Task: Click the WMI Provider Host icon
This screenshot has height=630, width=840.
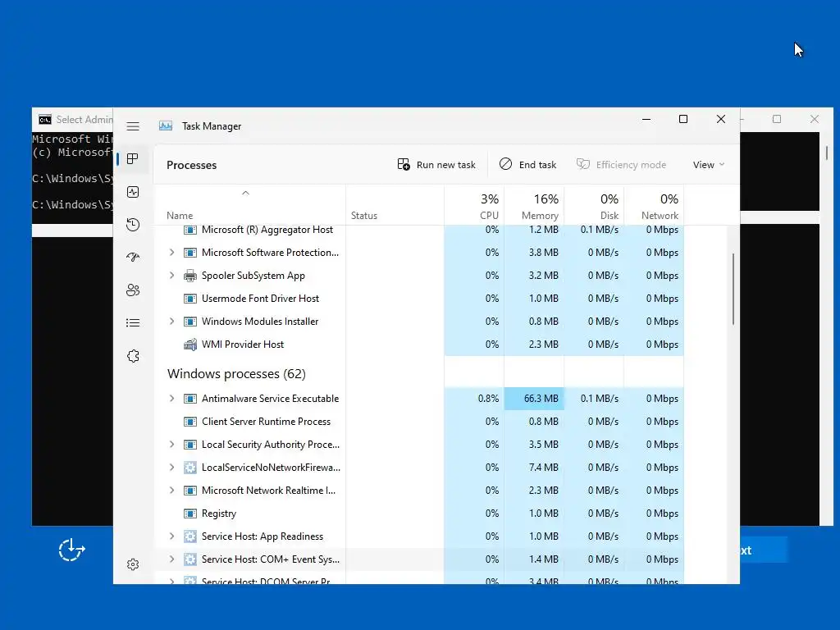Action: [x=190, y=345]
